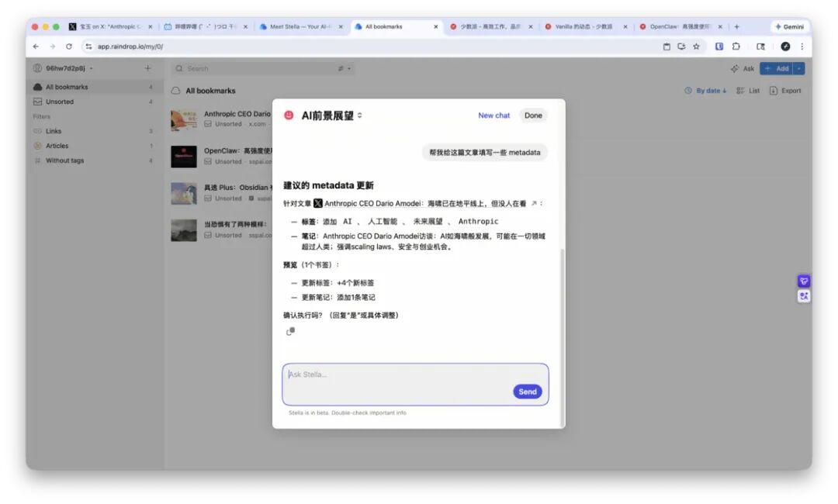
Task: Click the Raindrop Search field
Action: (x=262, y=68)
